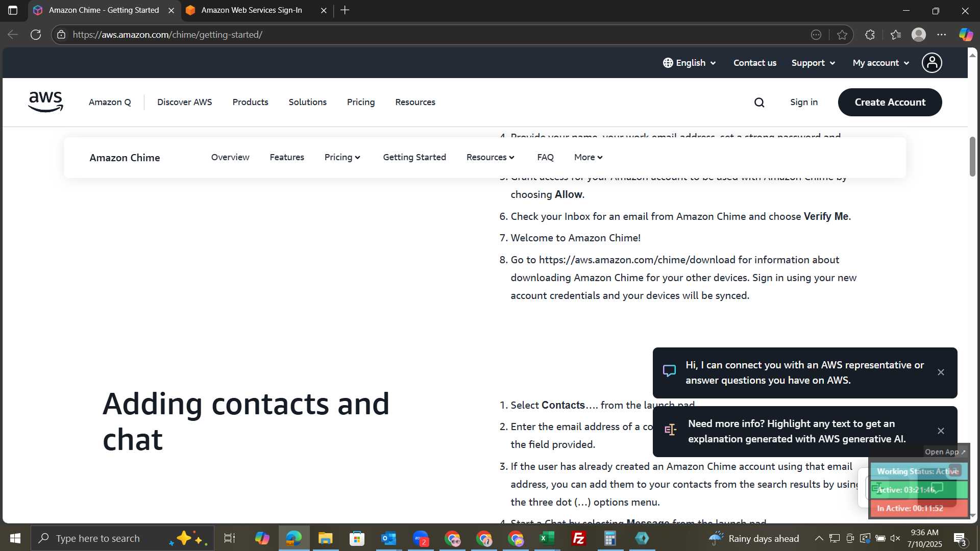Open the top-level Resources menu
This screenshot has height=551, width=980.
pos(415,102)
